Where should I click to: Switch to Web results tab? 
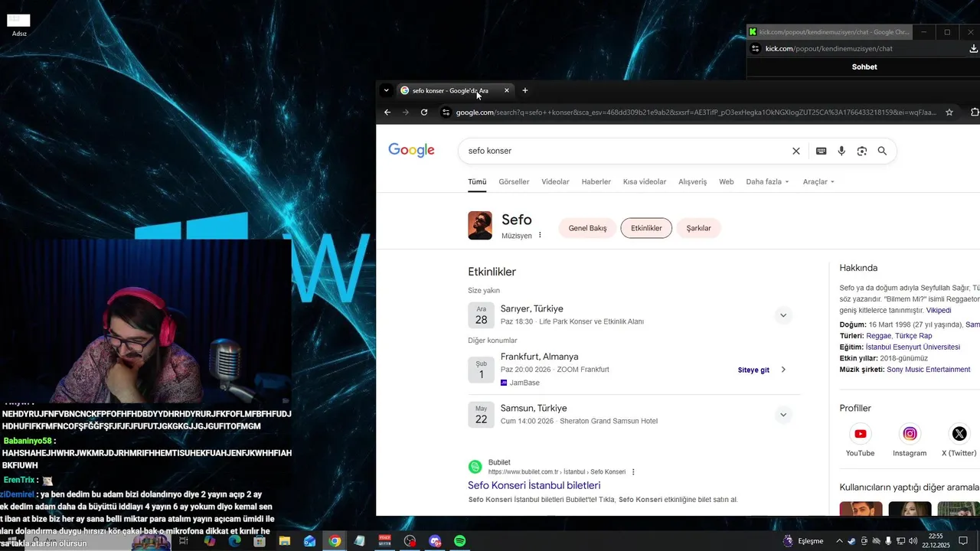point(726,182)
